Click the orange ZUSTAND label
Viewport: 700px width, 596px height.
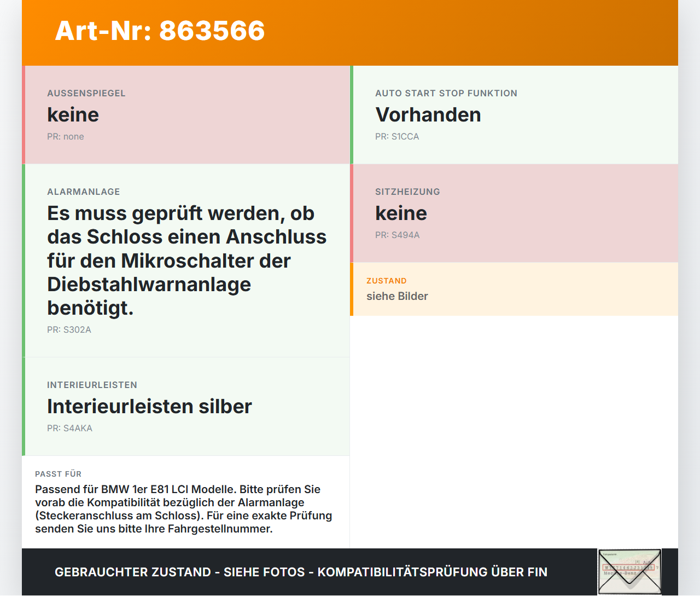pyautogui.click(x=387, y=281)
